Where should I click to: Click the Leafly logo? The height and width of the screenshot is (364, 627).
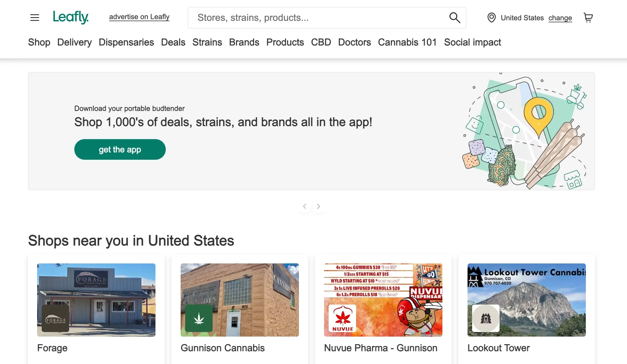(71, 17)
